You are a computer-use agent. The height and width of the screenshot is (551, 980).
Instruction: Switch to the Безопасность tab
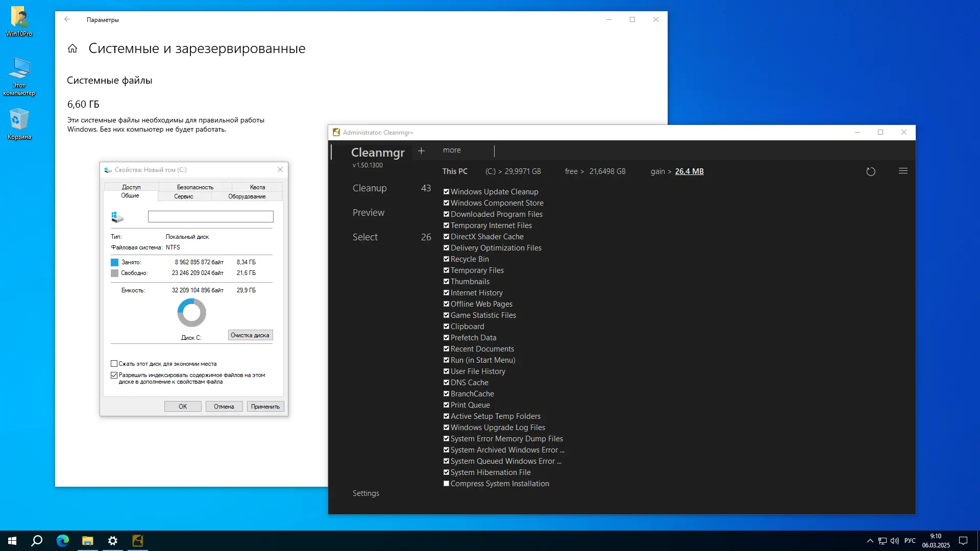[195, 187]
